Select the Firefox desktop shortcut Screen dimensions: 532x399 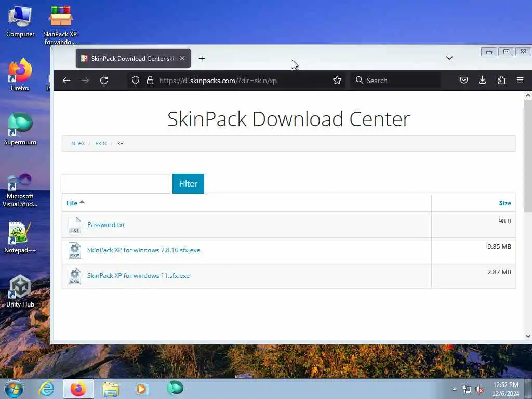coord(20,75)
